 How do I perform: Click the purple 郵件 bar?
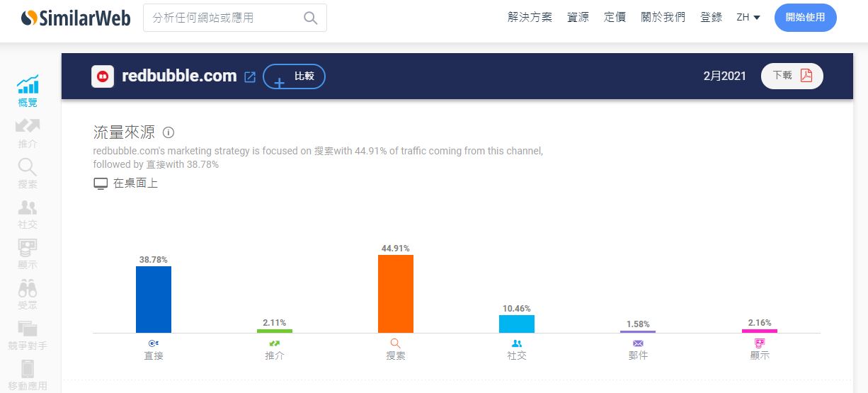tap(638, 331)
